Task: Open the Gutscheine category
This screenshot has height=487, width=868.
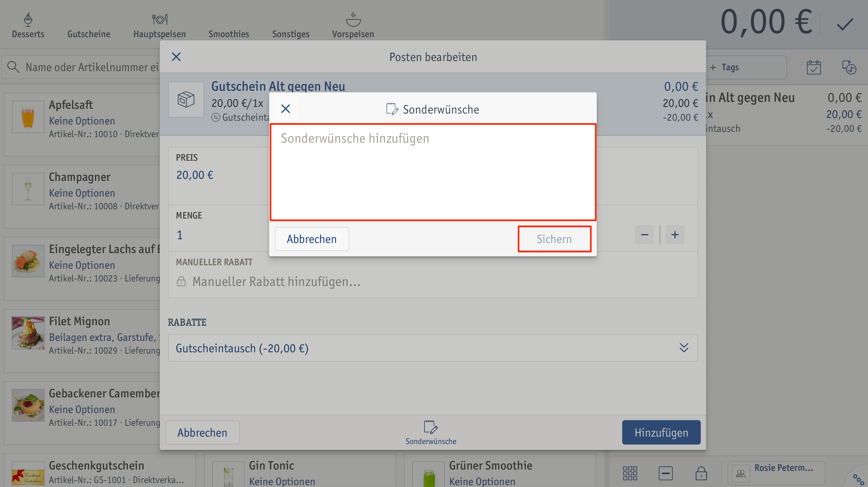Action: [89, 34]
